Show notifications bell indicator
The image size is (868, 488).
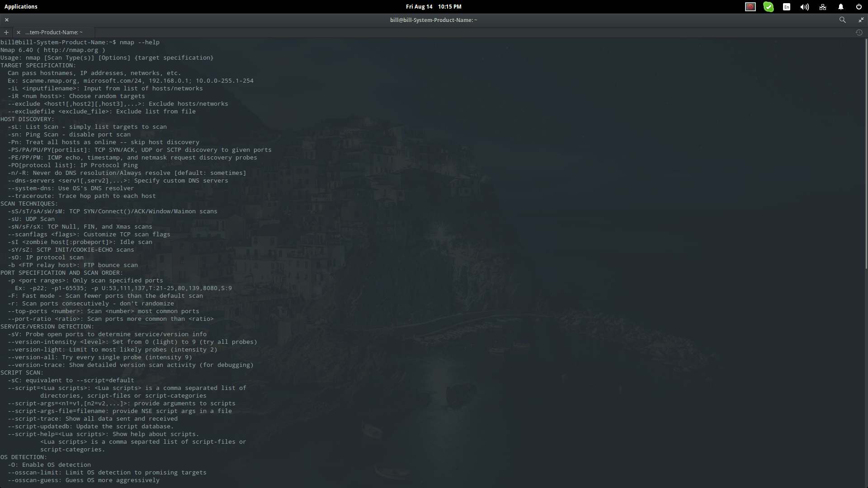841,7
